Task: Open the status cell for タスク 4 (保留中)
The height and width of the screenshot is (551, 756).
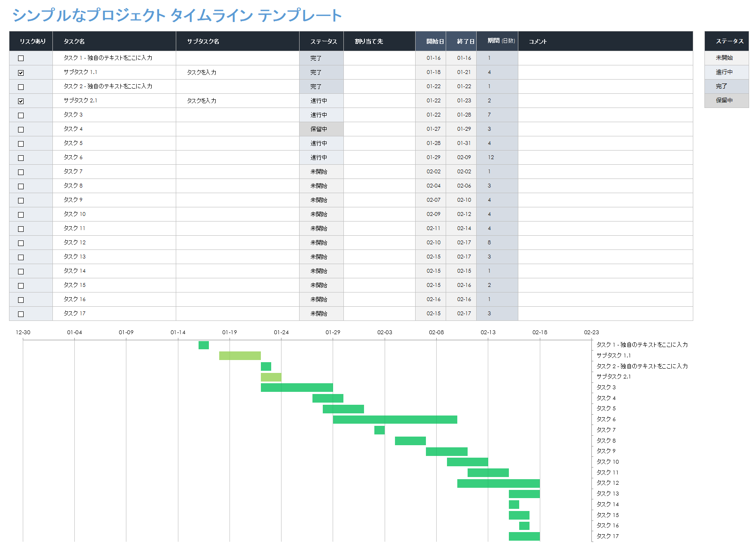Action: click(321, 129)
